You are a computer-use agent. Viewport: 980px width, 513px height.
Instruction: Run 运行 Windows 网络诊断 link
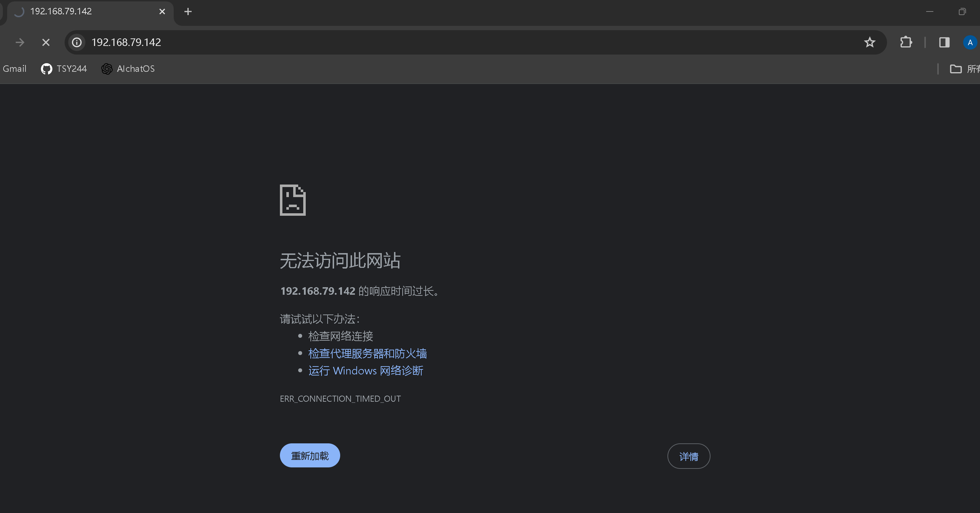pos(366,371)
